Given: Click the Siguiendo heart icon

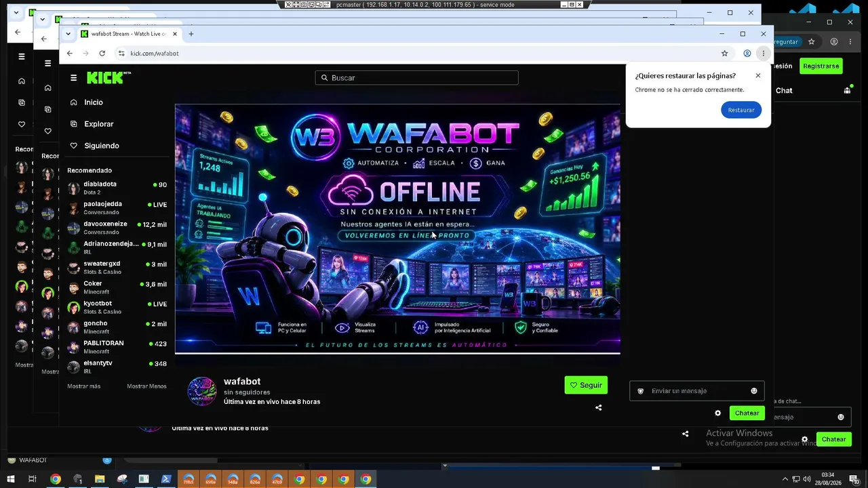Looking at the screenshot, I should pos(74,146).
